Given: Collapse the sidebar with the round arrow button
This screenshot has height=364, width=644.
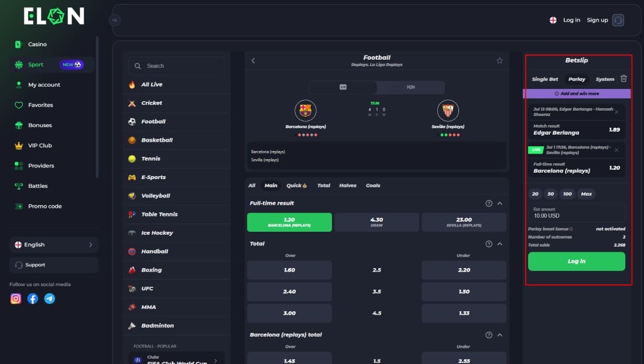Looking at the screenshot, I should pos(115,20).
